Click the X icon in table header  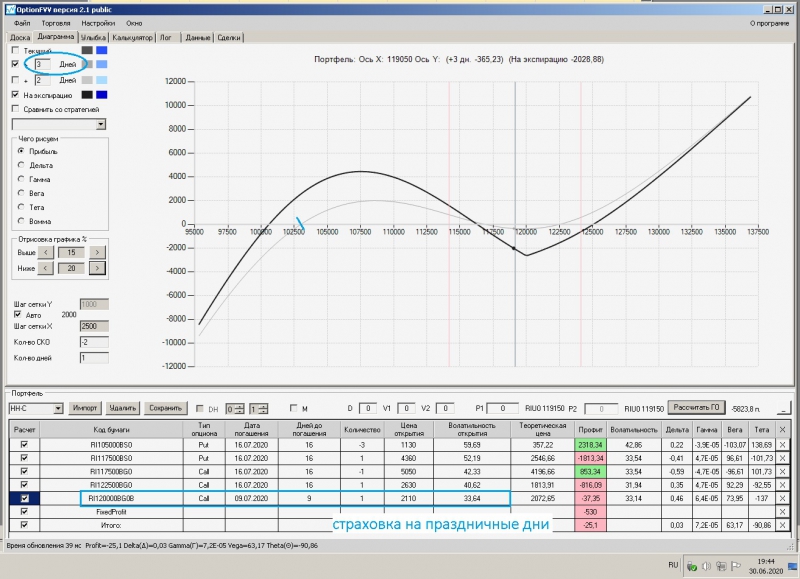click(782, 430)
